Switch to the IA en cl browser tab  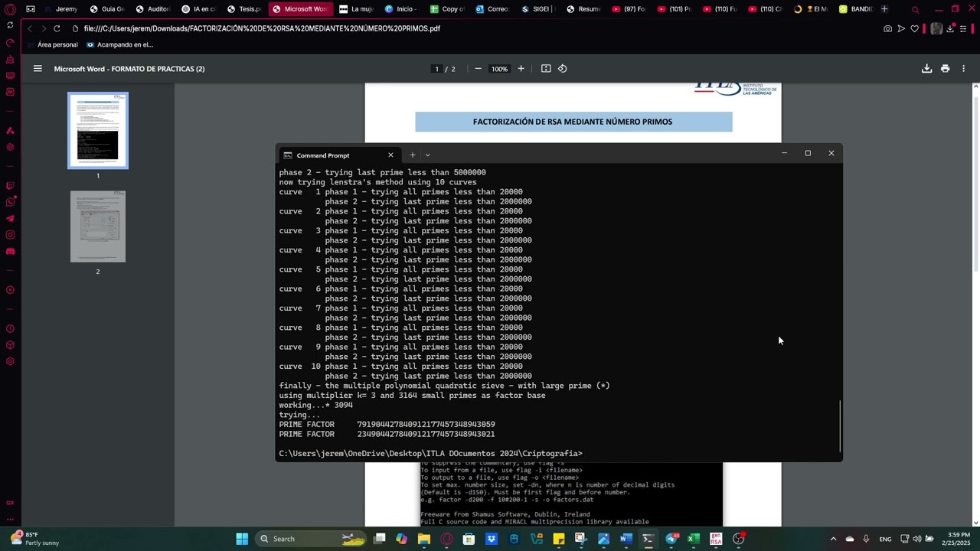[x=198, y=9]
